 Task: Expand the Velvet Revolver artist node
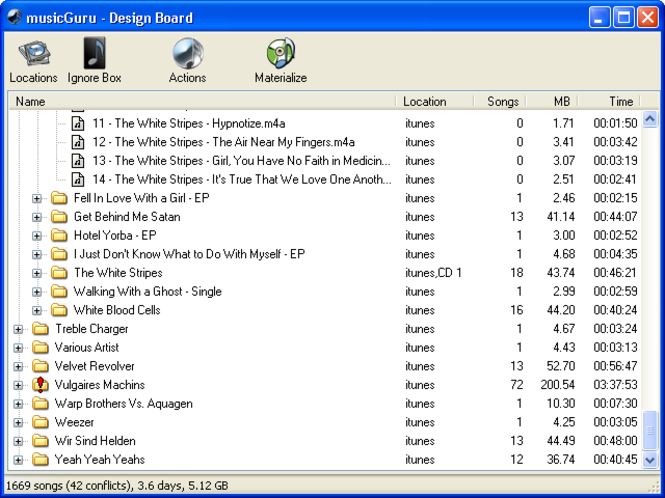[18, 367]
